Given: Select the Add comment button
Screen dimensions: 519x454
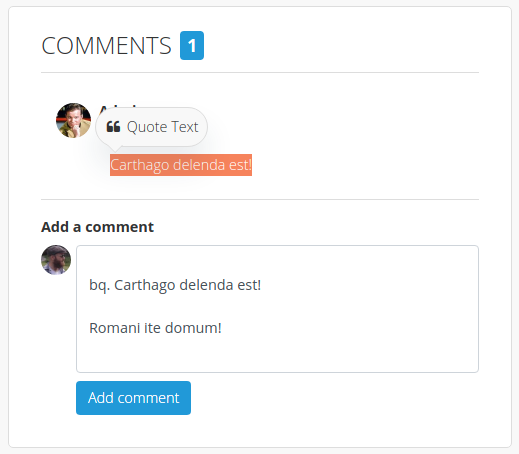Looking at the screenshot, I should [x=133, y=398].
